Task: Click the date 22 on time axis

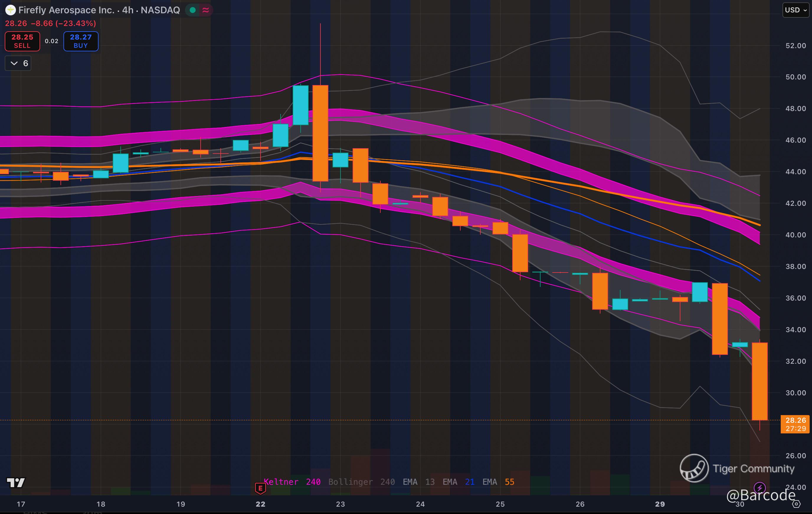Action: [260, 504]
